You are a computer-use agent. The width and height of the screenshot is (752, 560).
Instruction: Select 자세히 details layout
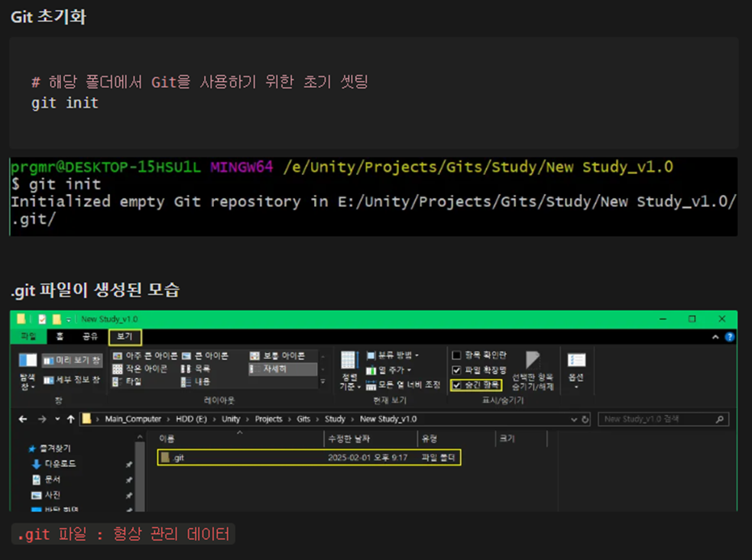tap(283, 369)
